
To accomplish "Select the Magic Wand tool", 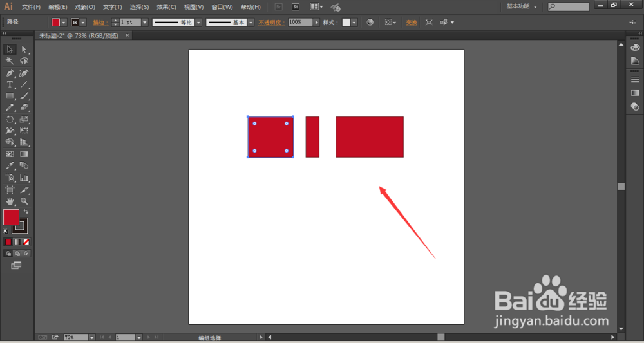I will pos(10,61).
